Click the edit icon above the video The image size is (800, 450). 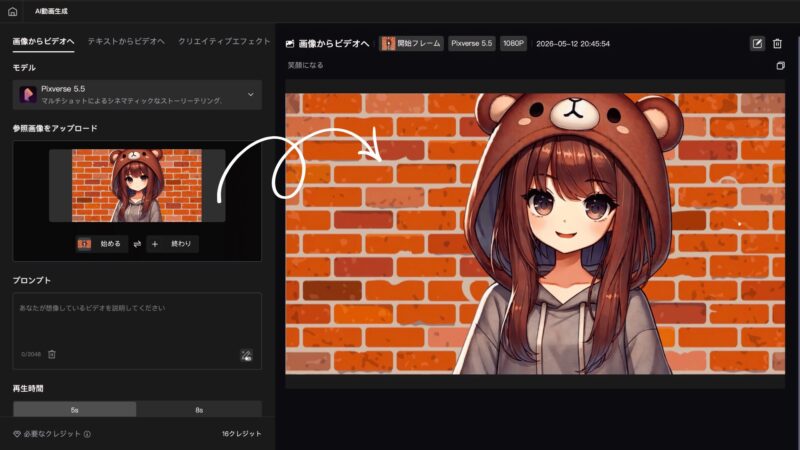coord(757,43)
